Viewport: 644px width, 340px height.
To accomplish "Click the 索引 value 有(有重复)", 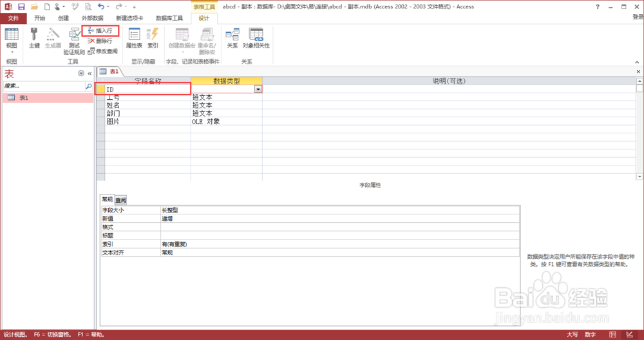I will (x=340, y=244).
